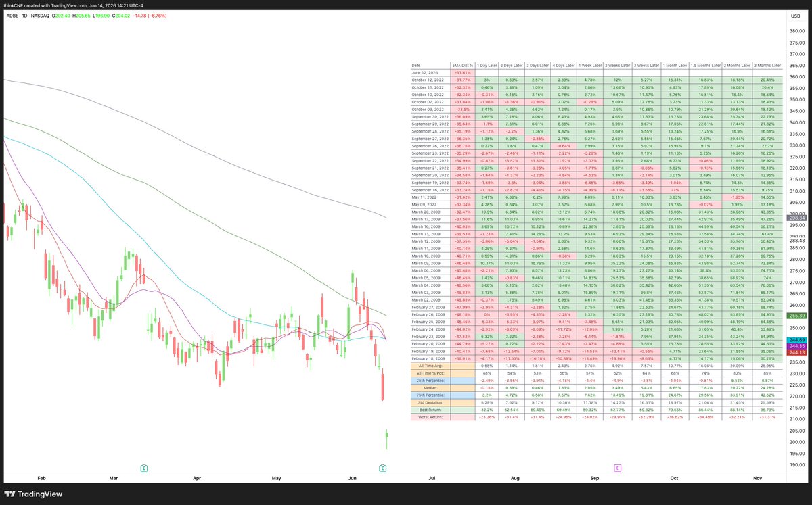
Task: Click the 75th Percentile row label
Action: (x=430, y=395)
